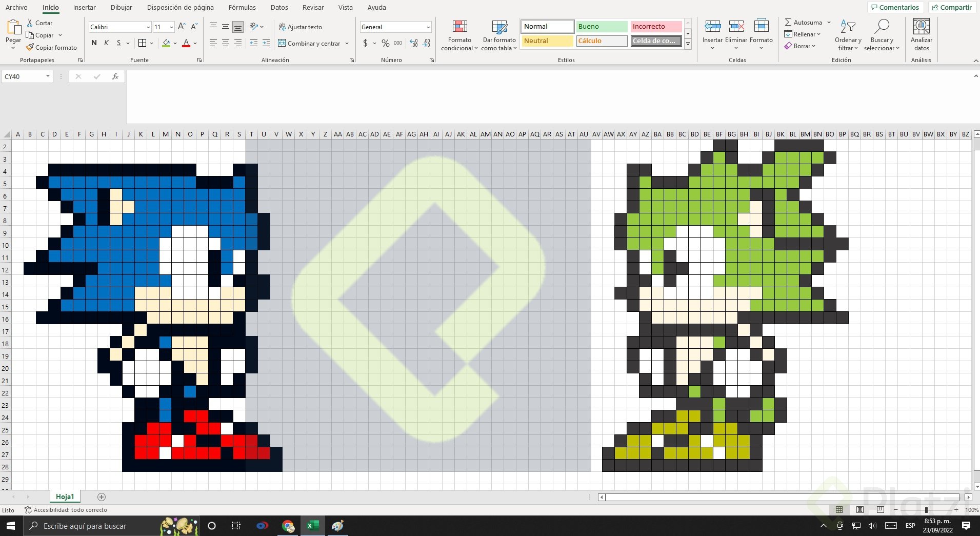
Task: Toggle underline S formatting
Action: point(119,43)
